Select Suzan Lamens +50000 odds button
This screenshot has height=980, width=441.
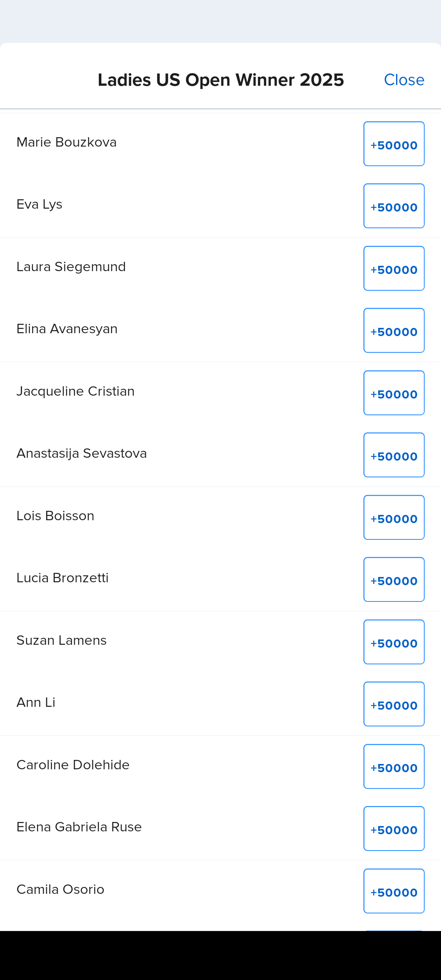click(394, 642)
